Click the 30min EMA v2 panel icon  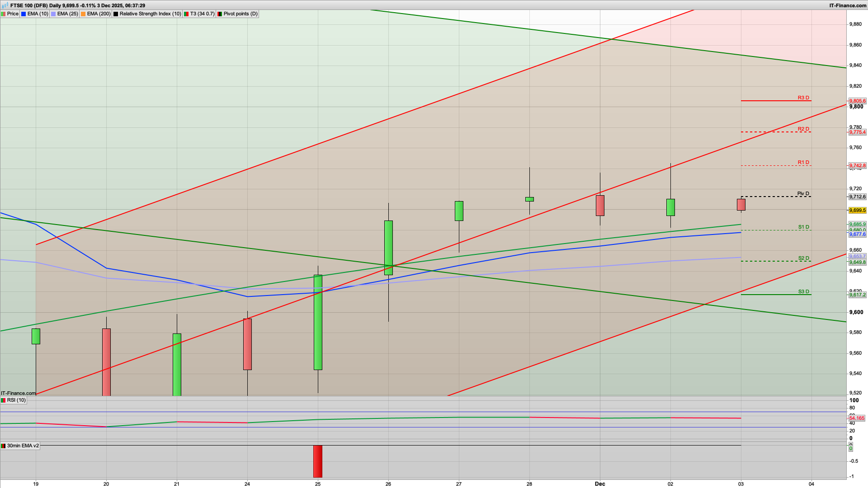(x=3, y=446)
